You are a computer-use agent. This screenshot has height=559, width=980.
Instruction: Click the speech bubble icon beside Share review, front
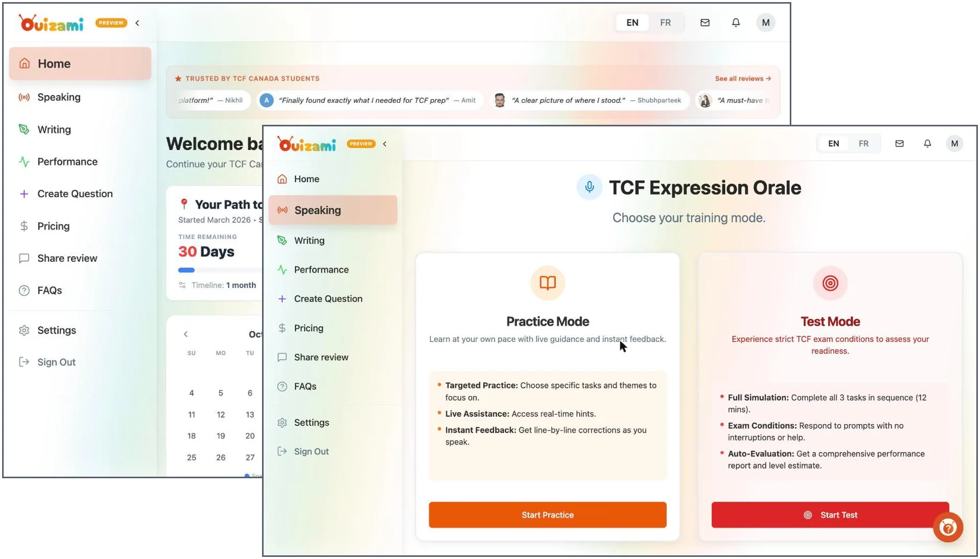click(282, 357)
